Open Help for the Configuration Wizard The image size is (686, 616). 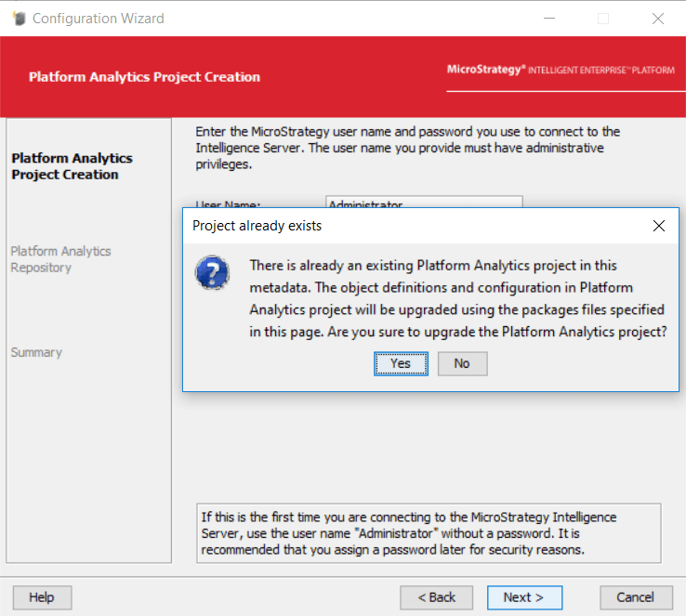point(42,597)
